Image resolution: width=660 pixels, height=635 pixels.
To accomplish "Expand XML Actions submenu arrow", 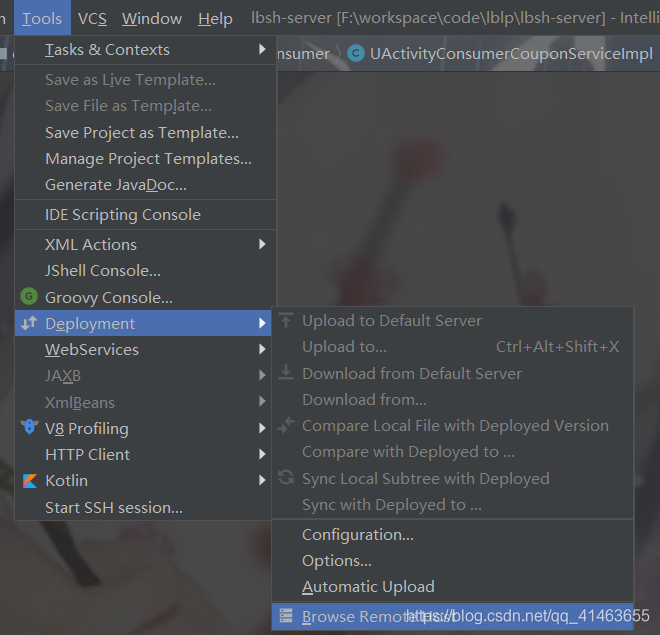I will [262, 244].
